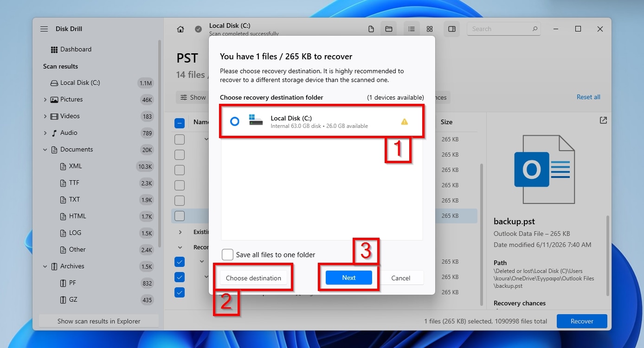Screen dimensions: 644x348
Task: Select the TXT documents category
Action: 74,200
